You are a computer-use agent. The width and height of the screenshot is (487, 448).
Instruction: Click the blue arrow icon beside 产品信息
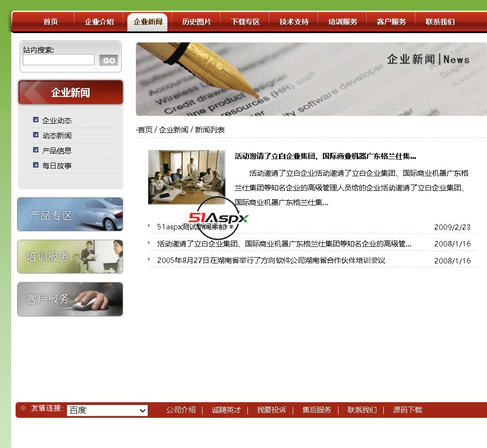[36, 150]
